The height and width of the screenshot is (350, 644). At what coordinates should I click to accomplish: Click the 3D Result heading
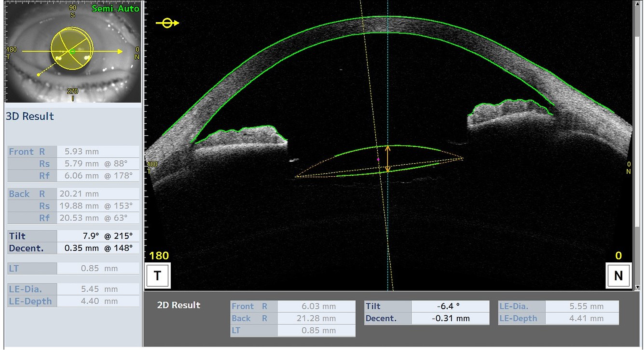[x=30, y=116]
